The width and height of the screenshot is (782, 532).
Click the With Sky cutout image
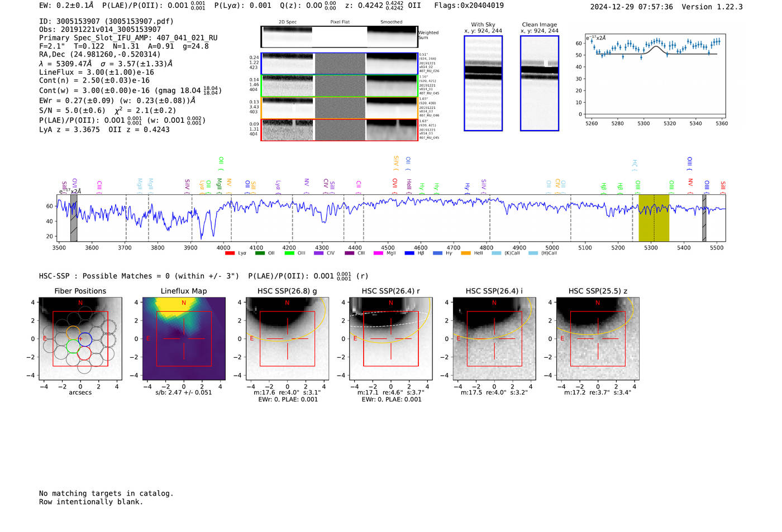click(483, 83)
